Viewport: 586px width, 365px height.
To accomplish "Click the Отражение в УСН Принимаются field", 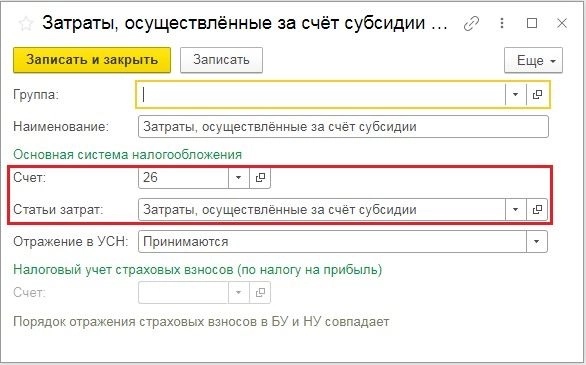I will tap(332, 242).
